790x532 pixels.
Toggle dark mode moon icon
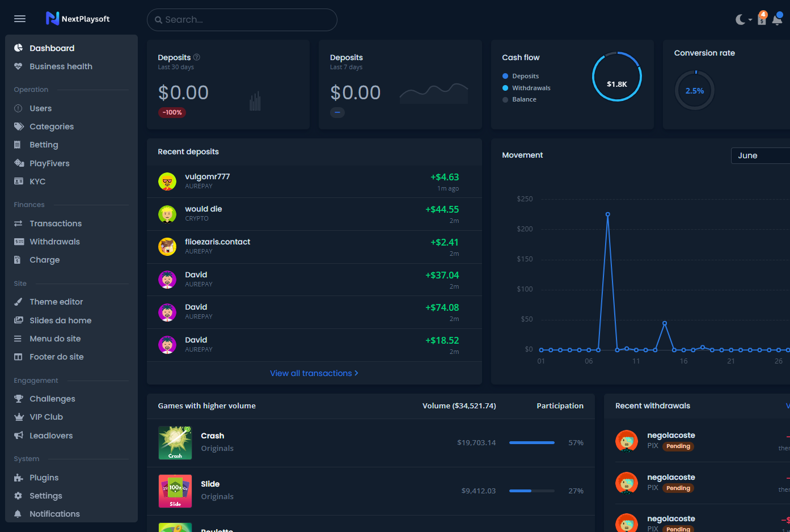pos(740,20)
